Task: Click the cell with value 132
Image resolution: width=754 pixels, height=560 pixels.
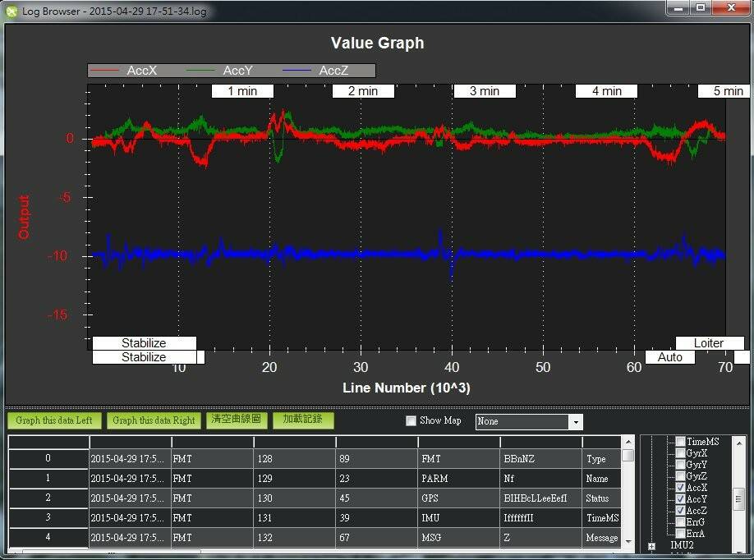Action: pos(294,537)
